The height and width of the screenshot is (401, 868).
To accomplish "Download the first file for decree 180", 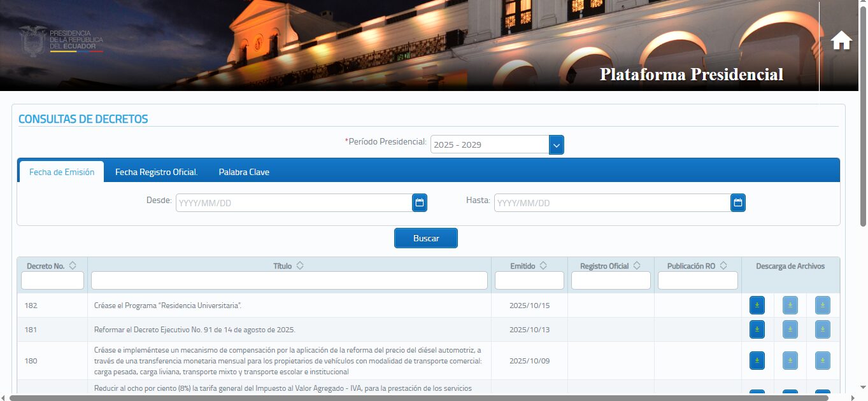I will [757, 360].
